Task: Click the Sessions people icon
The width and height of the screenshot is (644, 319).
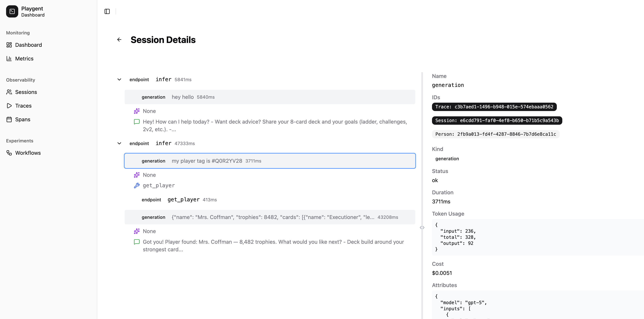Action: pos(9,92)
